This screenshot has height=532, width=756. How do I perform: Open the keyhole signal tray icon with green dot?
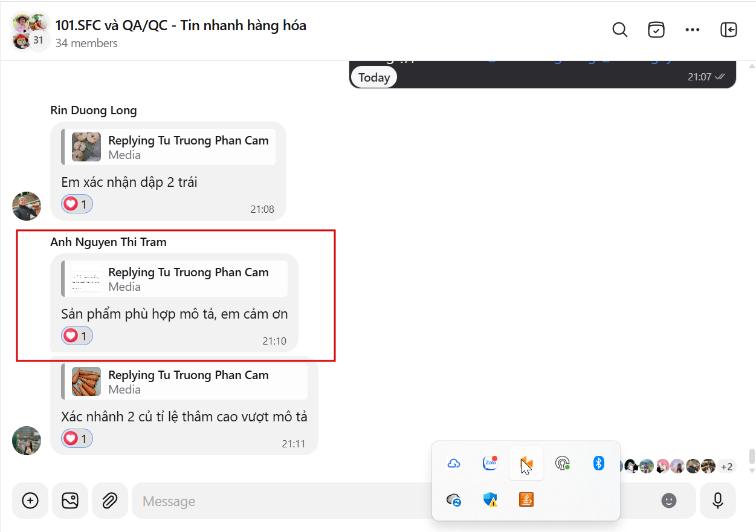[563, 464]
